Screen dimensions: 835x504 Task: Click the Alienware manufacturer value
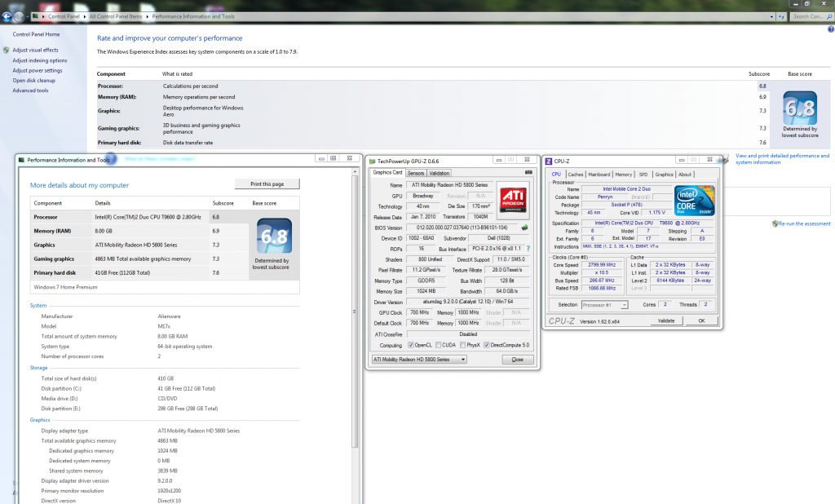pyautogui.click(x=170, y=316)
